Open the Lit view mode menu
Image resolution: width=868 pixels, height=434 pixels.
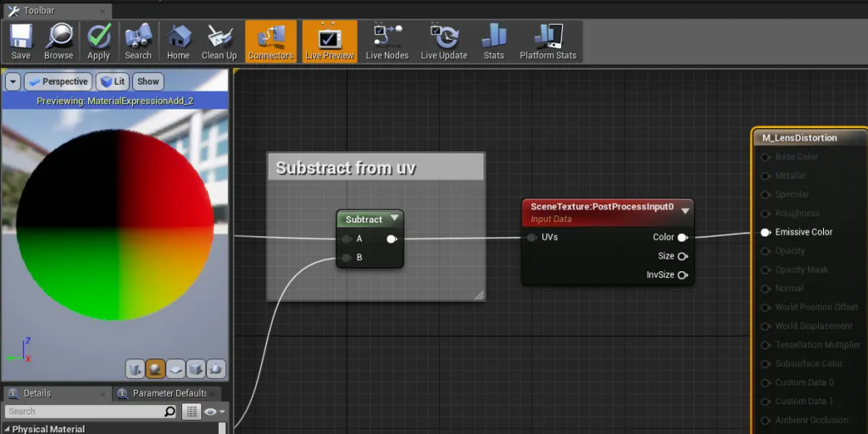[112, 81]
